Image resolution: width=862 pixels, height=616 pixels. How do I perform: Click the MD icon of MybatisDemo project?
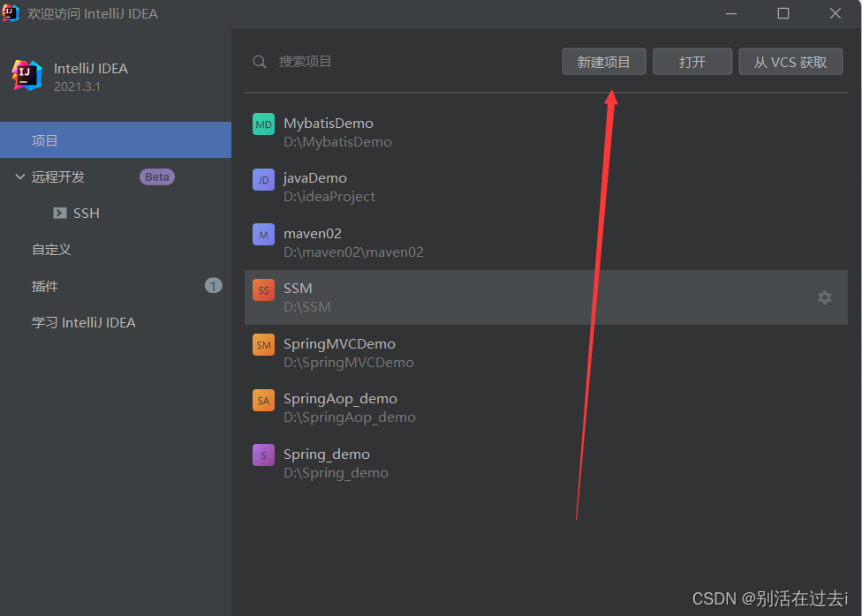pyautogui.click(x=263, y=124)
